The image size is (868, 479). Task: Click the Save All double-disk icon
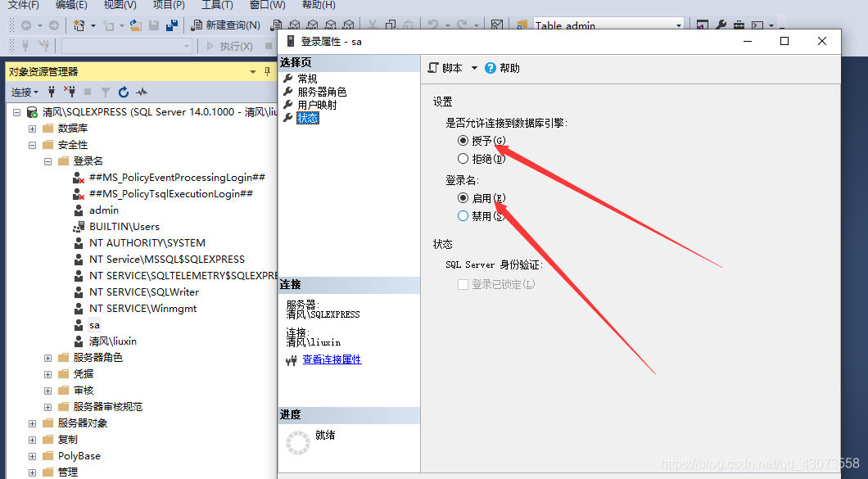[172, 25]
